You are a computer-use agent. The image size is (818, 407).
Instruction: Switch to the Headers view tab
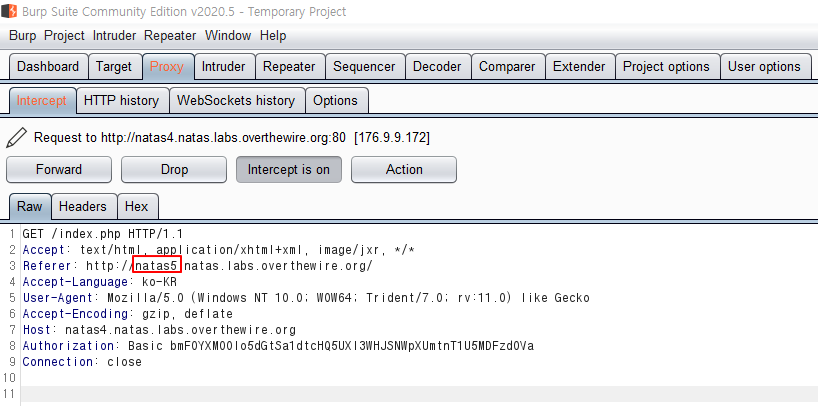click(83, 207)
